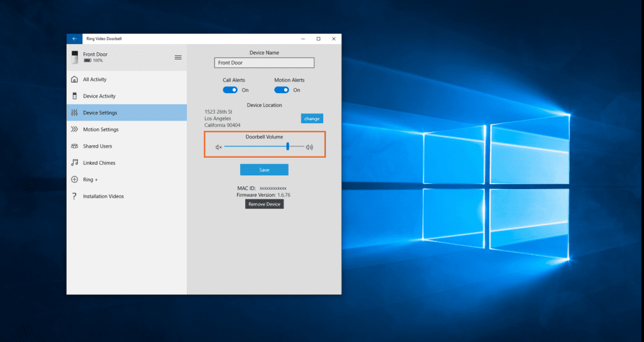Image resolution: width=644 pixels, height=342 pixels.
Task: Go to Device Activity
Action: [126, 96]
